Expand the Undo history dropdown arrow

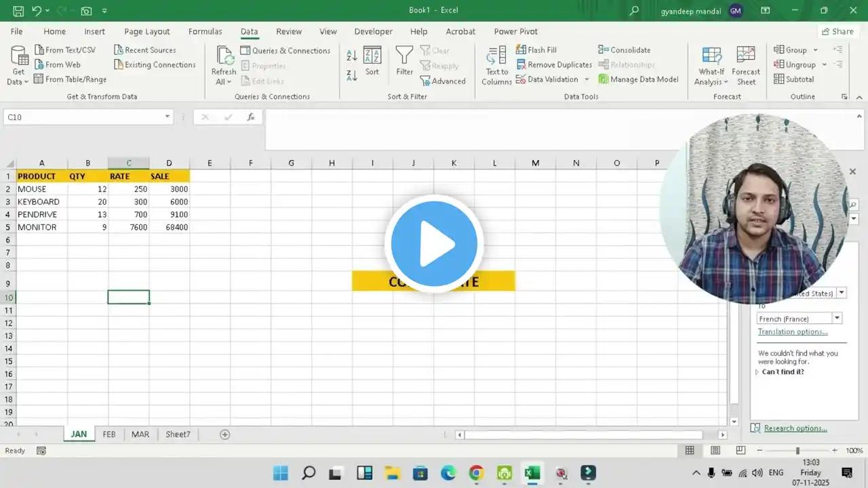pyautogui.click(x=47, y=11)
